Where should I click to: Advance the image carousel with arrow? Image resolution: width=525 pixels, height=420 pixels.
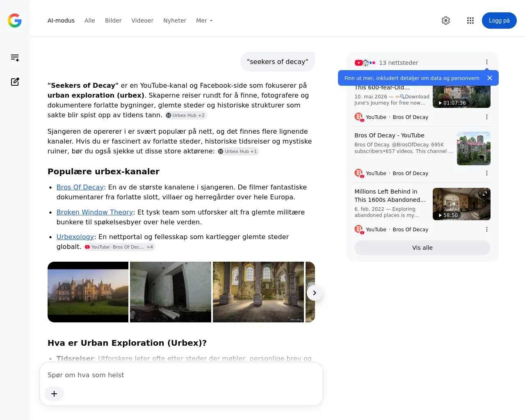(x=315, y=293)
